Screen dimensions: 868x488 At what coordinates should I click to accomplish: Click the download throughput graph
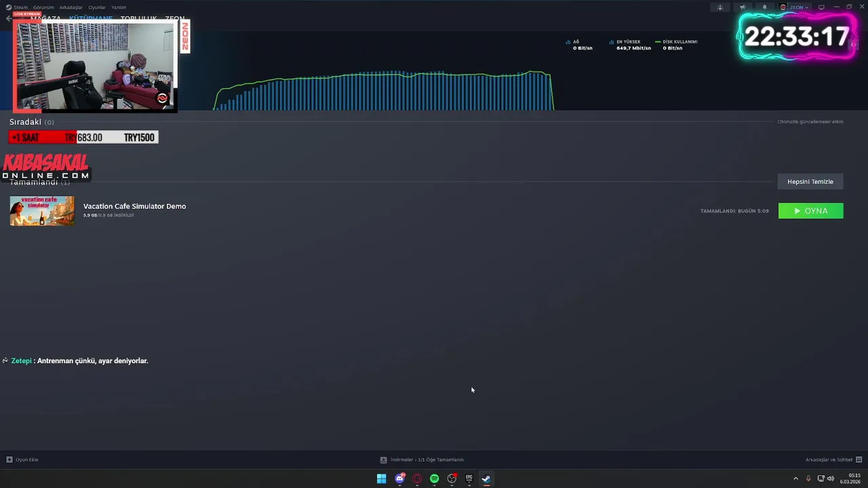(384, 90)
